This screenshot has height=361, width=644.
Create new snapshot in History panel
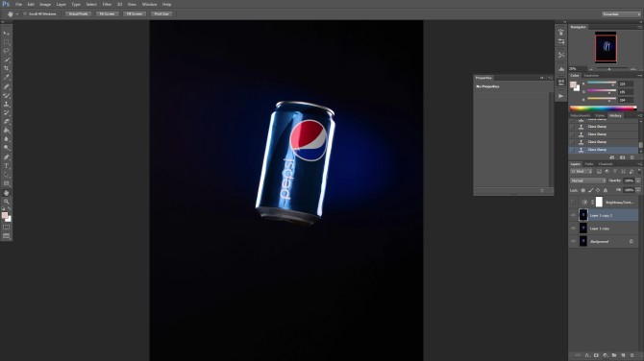622,157
